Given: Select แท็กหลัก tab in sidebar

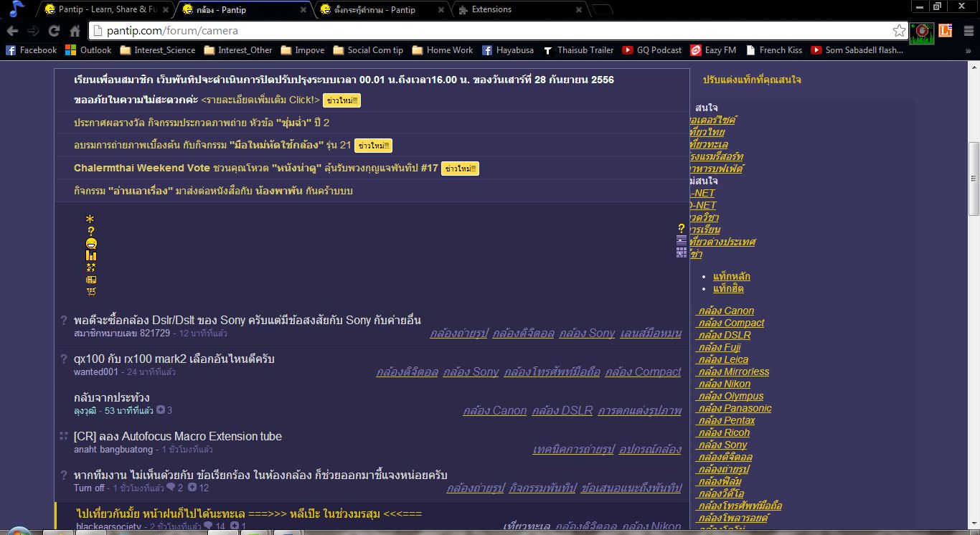Looking at the screenshot, I should [x=732, y=276].
